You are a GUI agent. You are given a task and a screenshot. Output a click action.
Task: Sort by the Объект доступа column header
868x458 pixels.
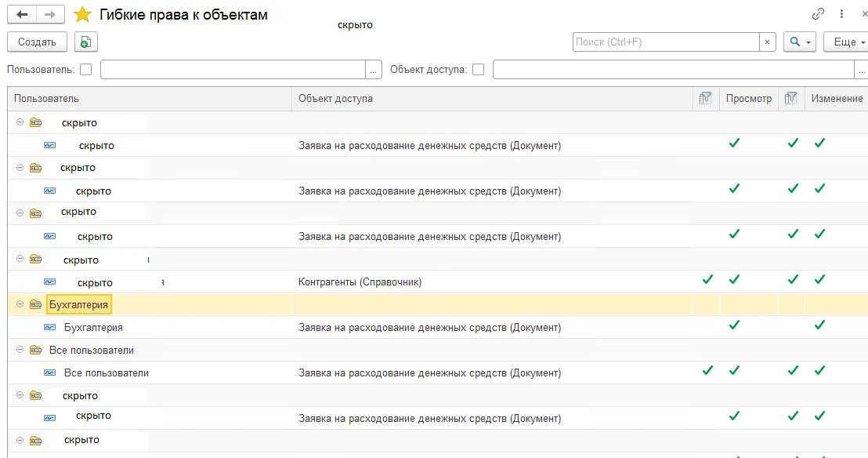coord(335,99)
